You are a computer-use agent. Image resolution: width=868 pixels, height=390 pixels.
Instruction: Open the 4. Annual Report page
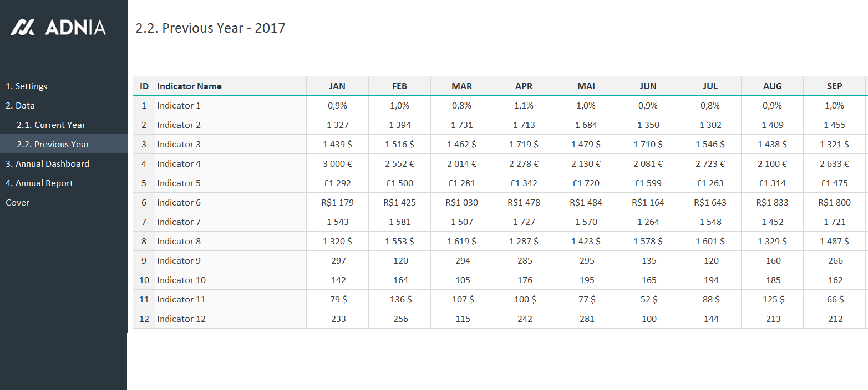point(39,183)
